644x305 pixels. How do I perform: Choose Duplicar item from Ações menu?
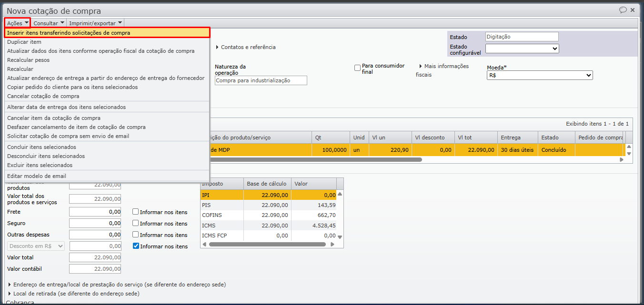pos(24,42)
